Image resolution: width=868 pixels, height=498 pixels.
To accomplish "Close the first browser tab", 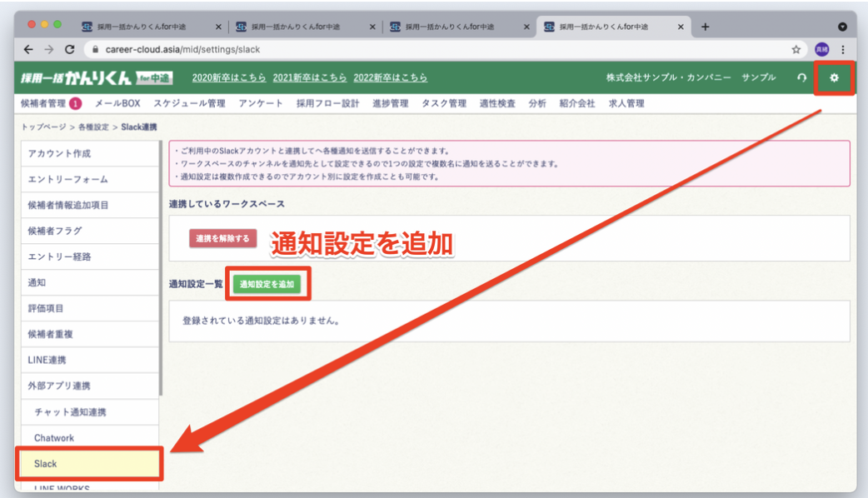I will click(218, 27).
